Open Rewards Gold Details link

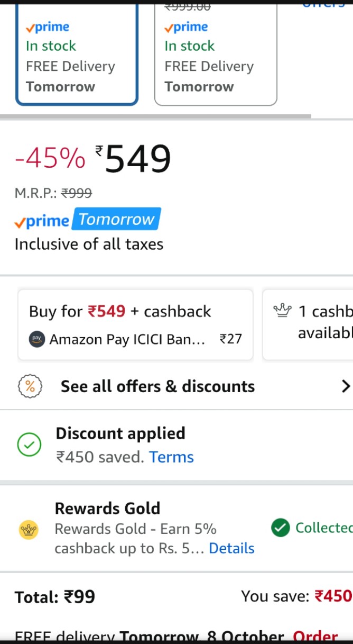point(231,548)
